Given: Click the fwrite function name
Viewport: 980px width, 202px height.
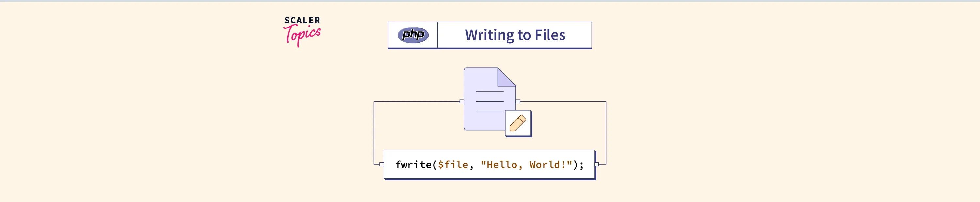Looking at the screenshot, I should pos(413,165).
